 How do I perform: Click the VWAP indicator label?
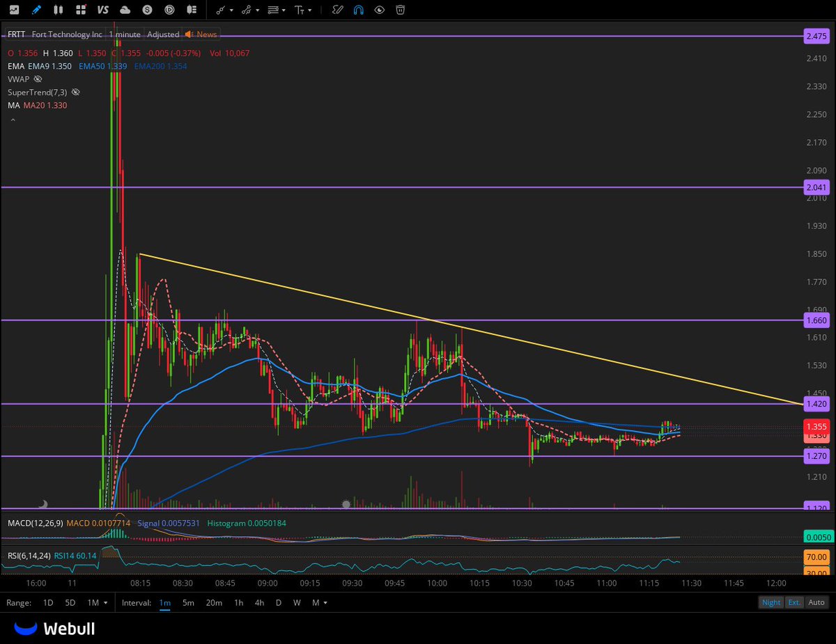coord(18,79)
